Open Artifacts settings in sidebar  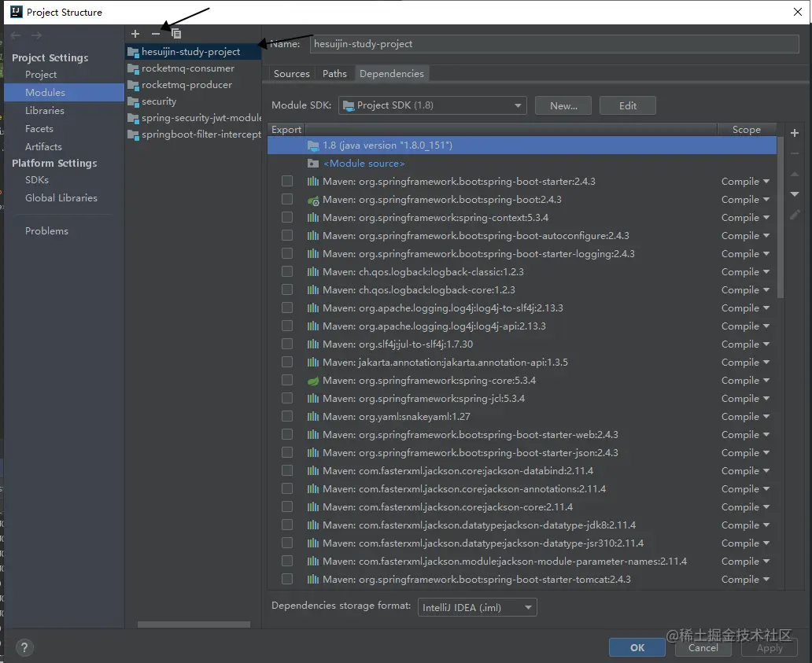[x=43, y=147]
